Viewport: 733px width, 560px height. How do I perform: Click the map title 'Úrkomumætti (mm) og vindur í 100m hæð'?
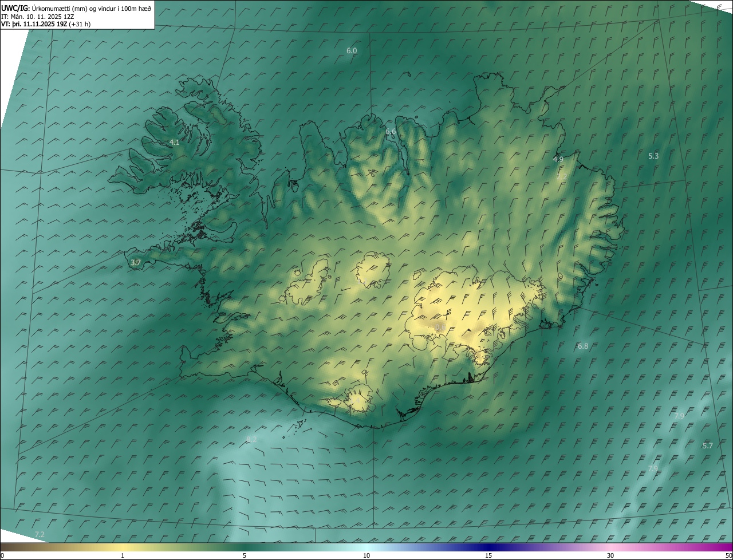[x=92, y=8]
